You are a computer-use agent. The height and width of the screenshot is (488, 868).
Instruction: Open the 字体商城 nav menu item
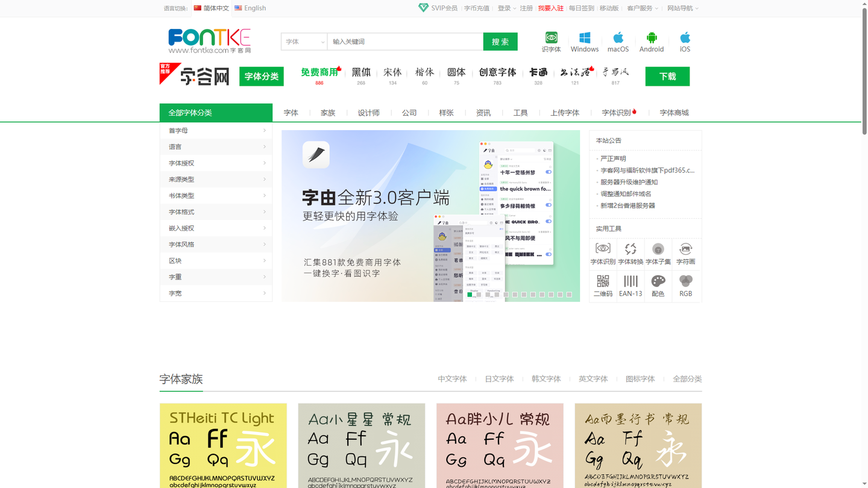674,113
